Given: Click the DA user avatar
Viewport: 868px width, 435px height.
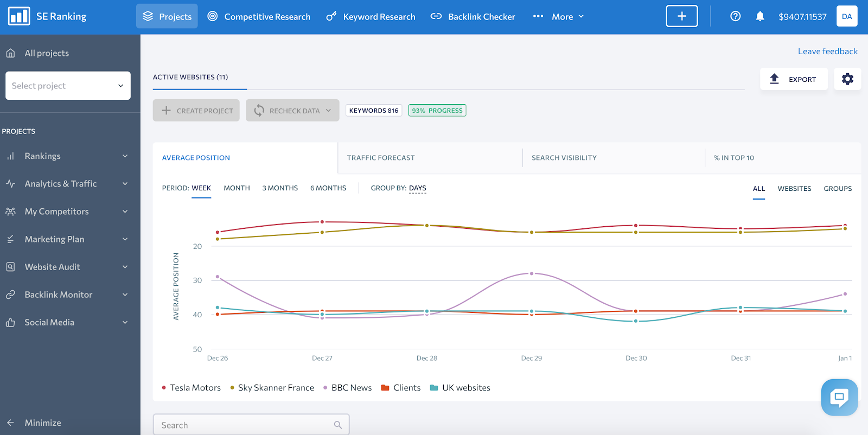Looking at the screenshot, I should coord(847,16).
